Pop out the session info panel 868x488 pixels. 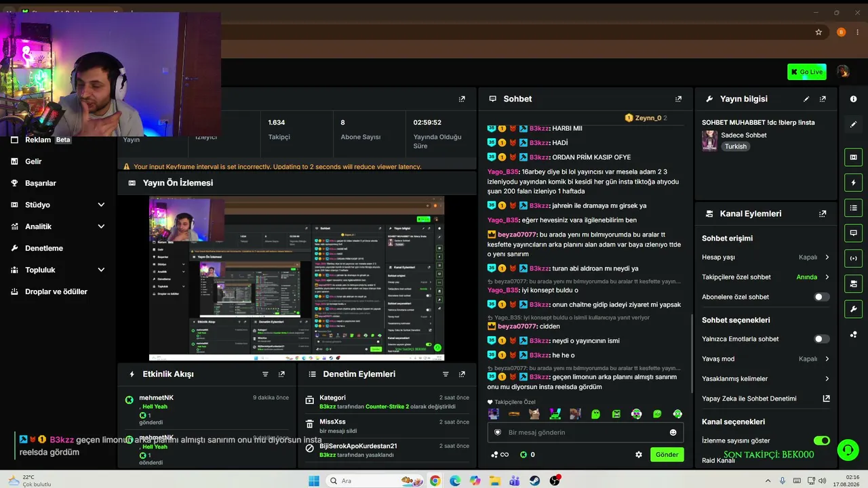[x=462, y=99]
